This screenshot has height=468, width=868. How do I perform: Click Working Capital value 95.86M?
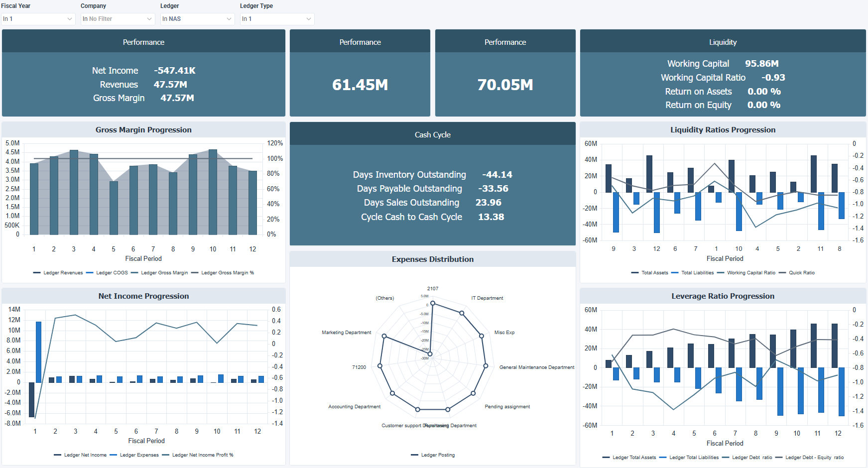[762, 64]
